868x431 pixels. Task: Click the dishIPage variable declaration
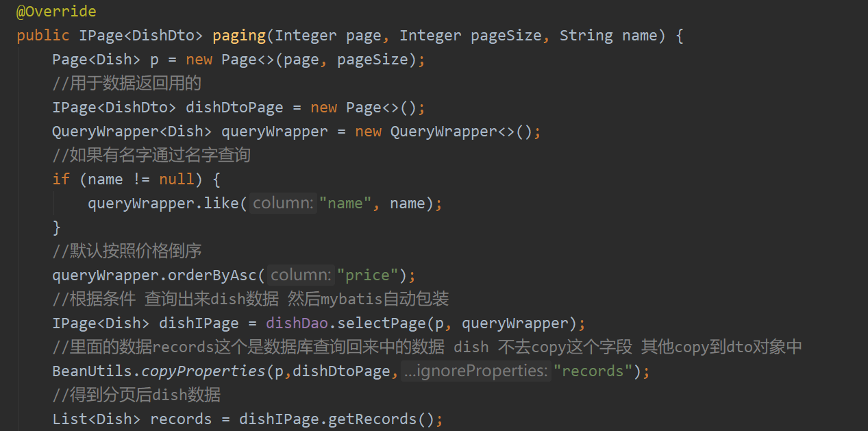199,323
